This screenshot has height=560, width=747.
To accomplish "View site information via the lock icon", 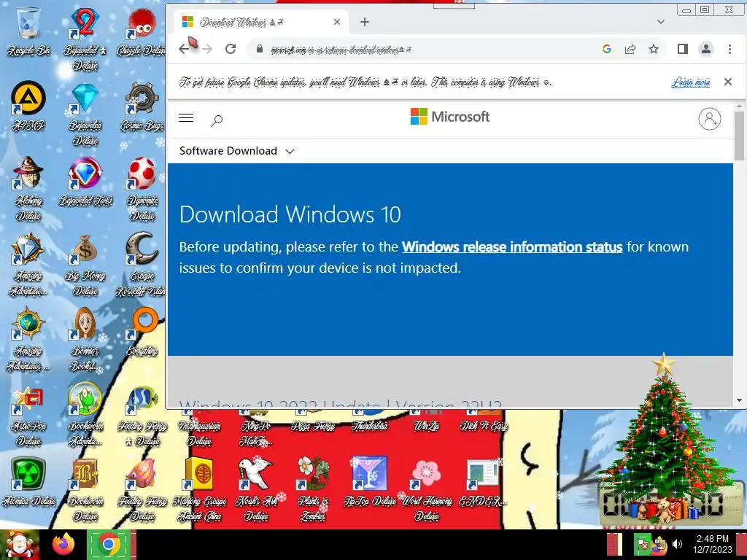I will (260, 49).
